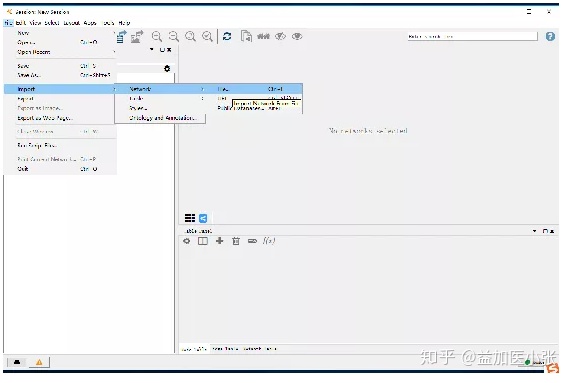Fit network content to the window
This screenshot has height=383, width=571.
point(190,36)
